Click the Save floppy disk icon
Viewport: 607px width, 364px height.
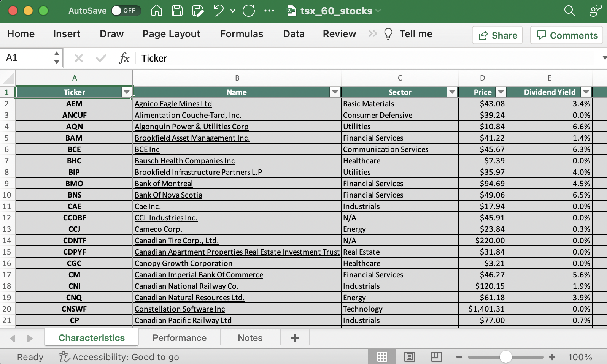point(177,11)
